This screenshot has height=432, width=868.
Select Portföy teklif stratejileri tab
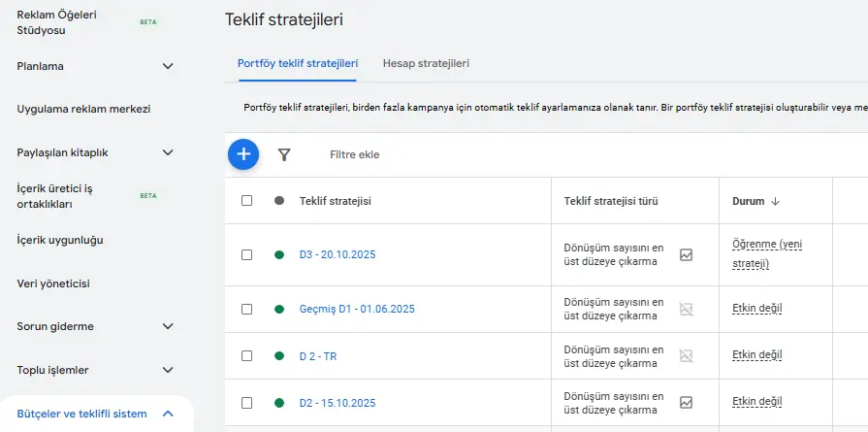click(x=298, y=63)
